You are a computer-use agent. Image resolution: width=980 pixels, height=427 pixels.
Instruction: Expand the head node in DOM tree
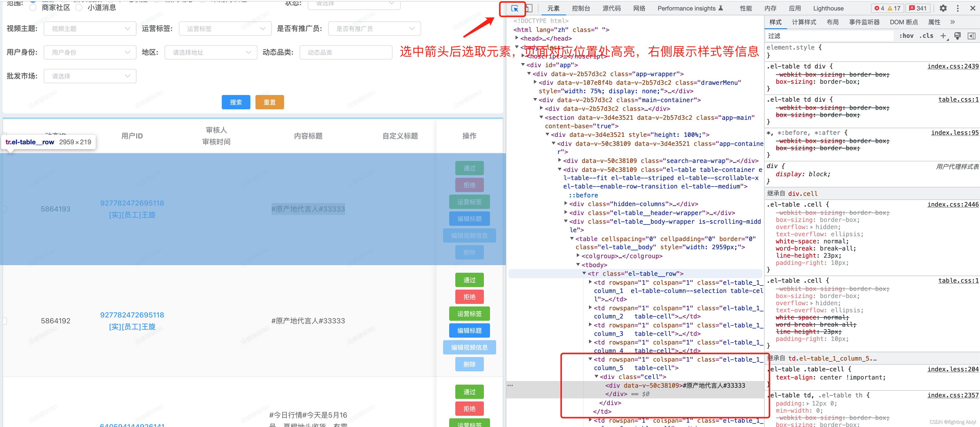pos(517,38)
